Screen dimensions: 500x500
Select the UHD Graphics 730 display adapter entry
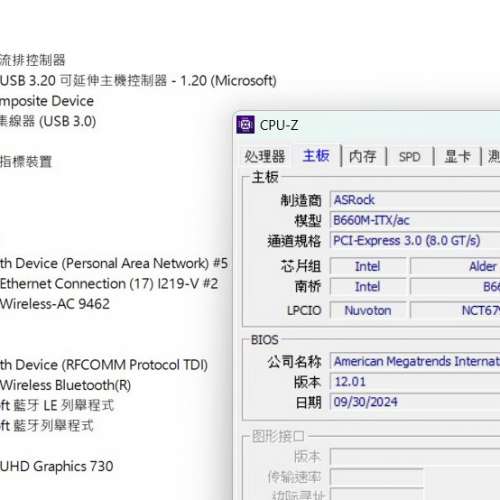click(57, 466)
